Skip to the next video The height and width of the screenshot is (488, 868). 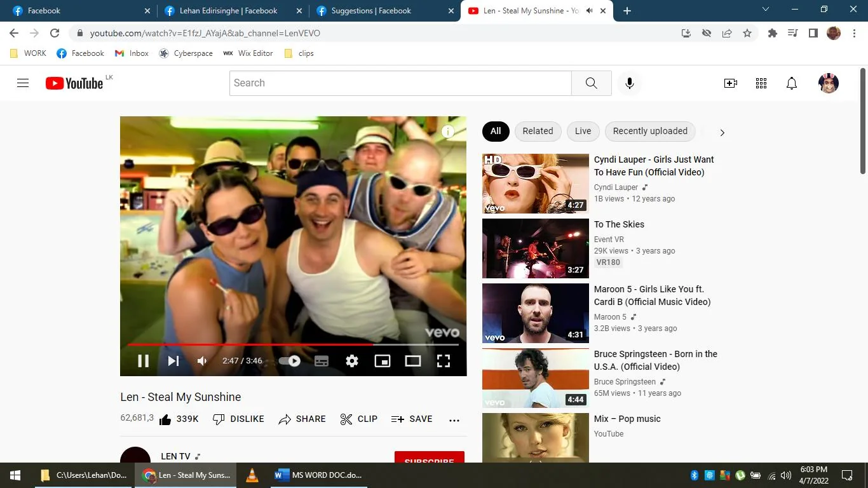(x=173, y=361)
